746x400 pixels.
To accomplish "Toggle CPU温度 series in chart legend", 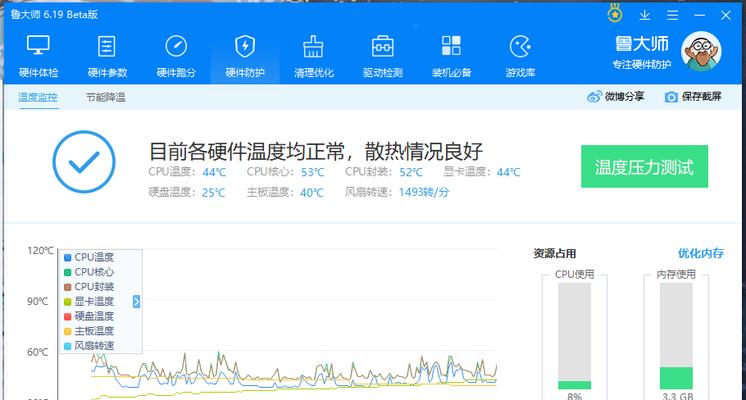I will [89, 257].
